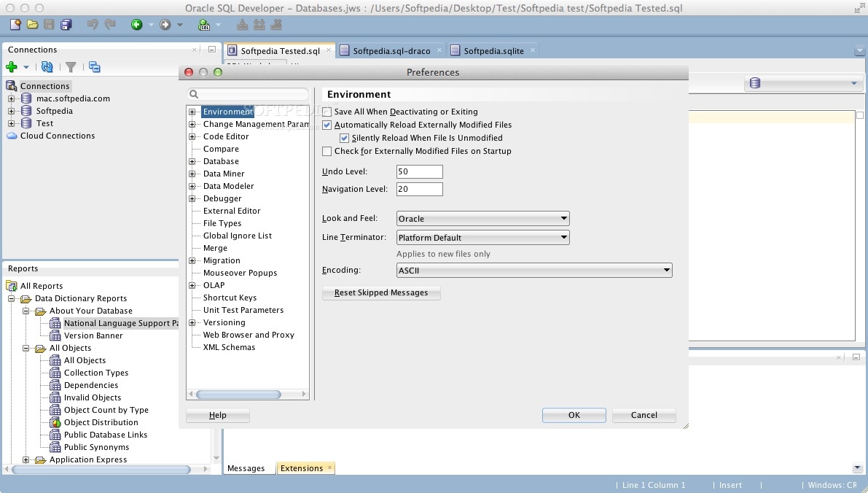The height and width of the screenshot is (493, 868).
Task: Expand the Application Express reports folder
Action: pos(26,459)
